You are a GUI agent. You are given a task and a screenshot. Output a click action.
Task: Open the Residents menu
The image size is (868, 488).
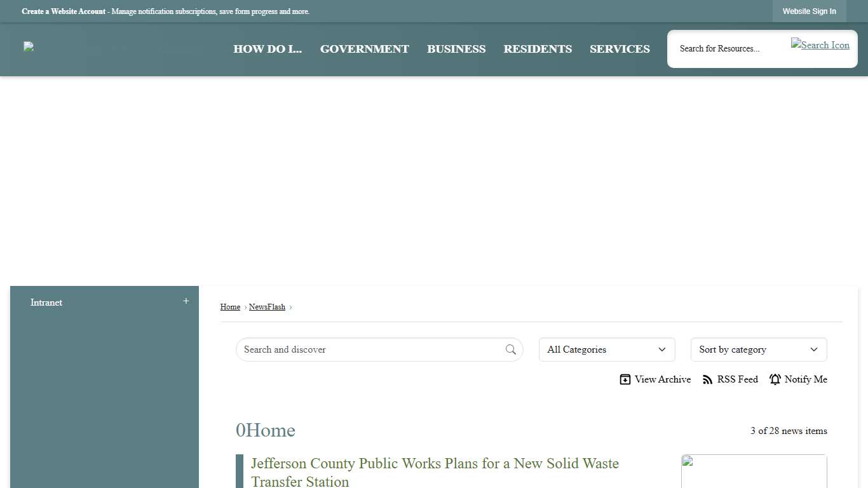point(537,49)
